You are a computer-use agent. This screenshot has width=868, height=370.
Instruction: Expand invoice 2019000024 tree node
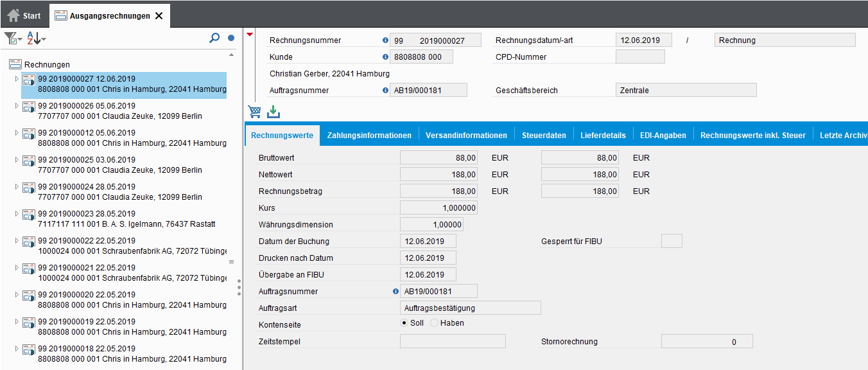[x=17, y=186]
